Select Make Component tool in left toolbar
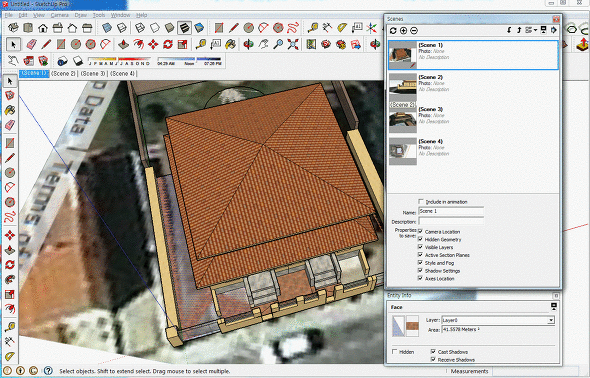Screen dimensions: 590x378 point(10,95)
